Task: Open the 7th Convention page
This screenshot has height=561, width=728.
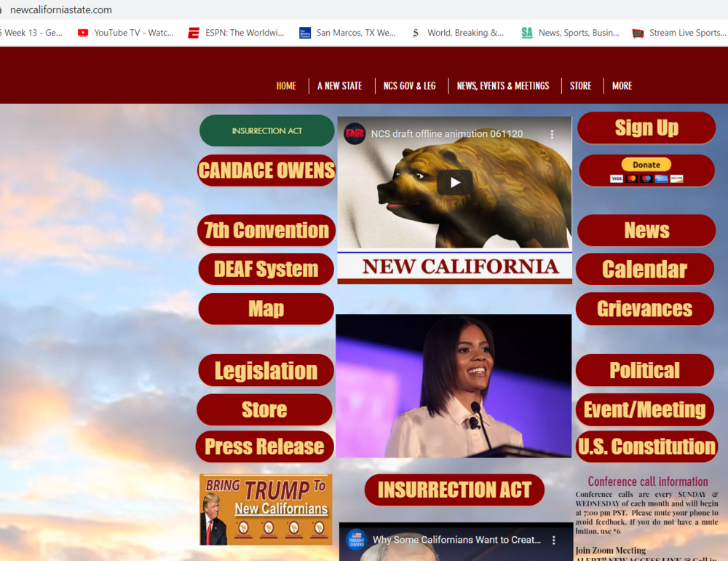Action: (x=266, y=231)
